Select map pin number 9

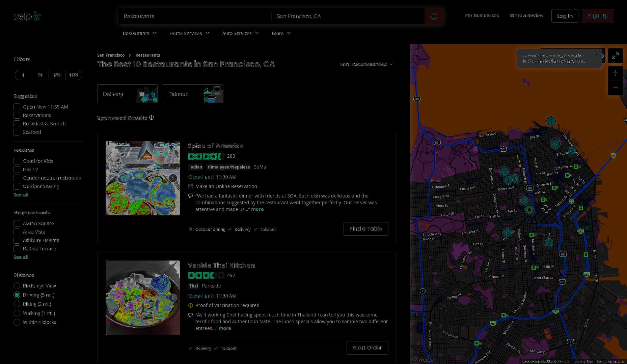point(505,172)
